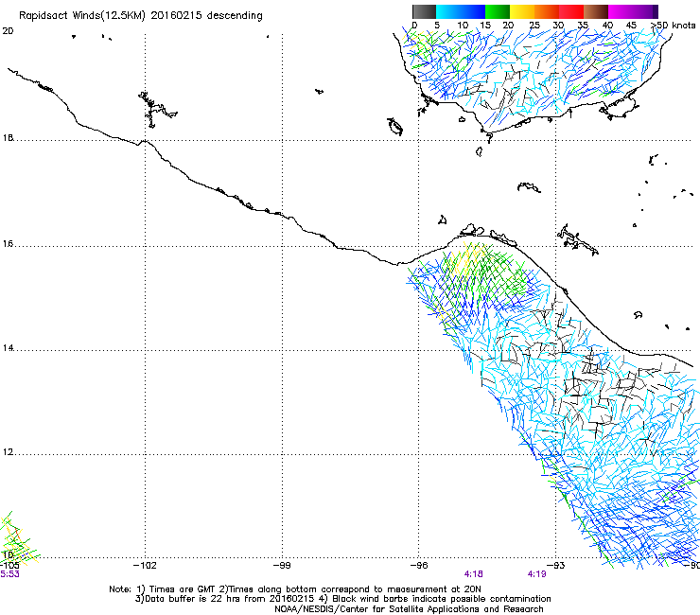Click the green 15-20 knots legend swatch
700x615 pixels.
pos(498,11)
